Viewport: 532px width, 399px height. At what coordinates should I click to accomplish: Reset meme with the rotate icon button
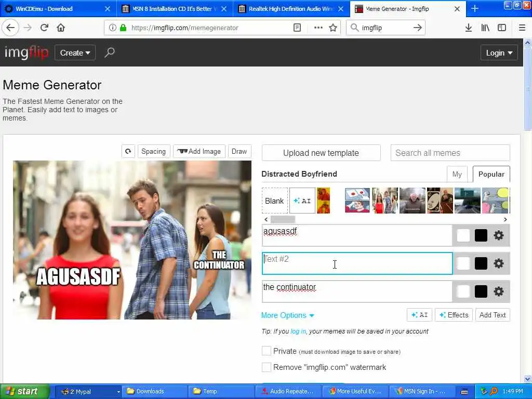point(128,151)
